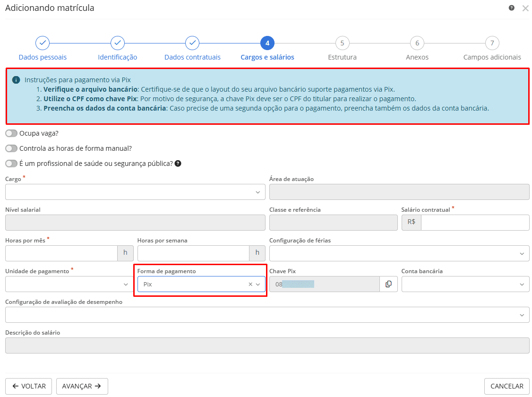Click the AVANÇAR button
The width and height of the screenshot is (532, 397).
point(82,386)
